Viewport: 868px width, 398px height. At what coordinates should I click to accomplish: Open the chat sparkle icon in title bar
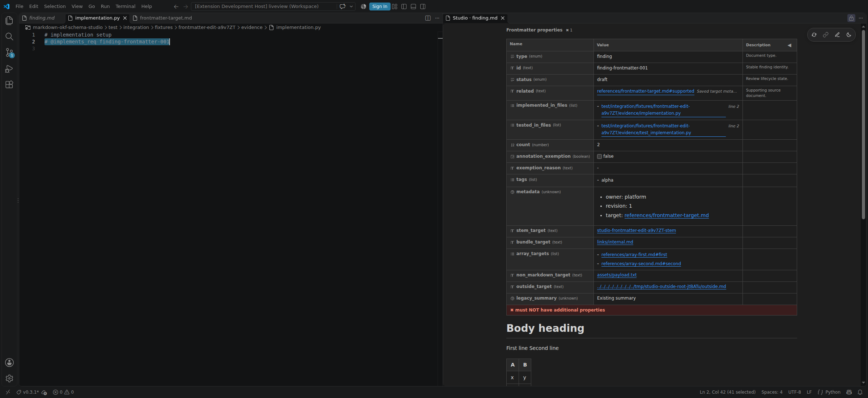[342, 7]
